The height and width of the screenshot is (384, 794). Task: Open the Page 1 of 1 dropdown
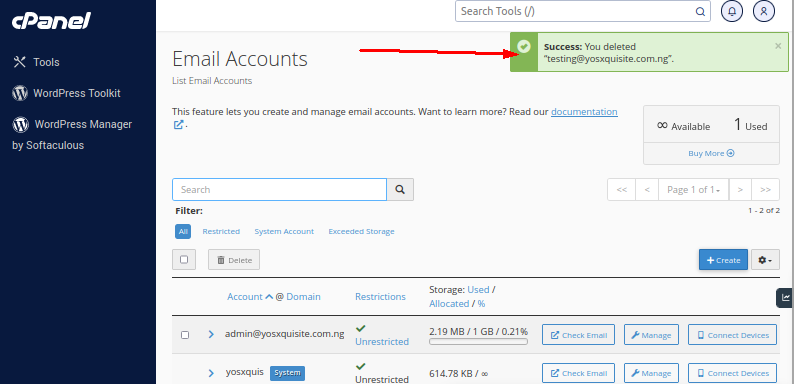(693, 190)
